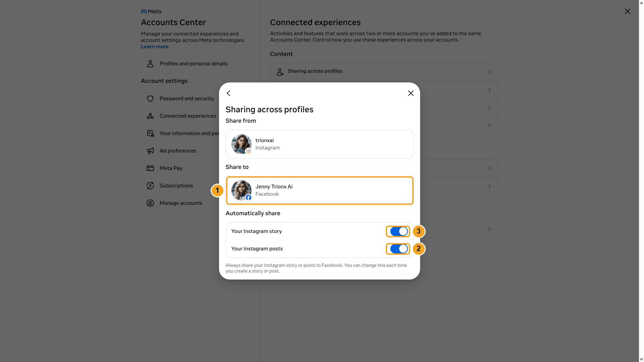
Task: Go back using the dialog's back arrow
Action: click(x=228, y=93)
